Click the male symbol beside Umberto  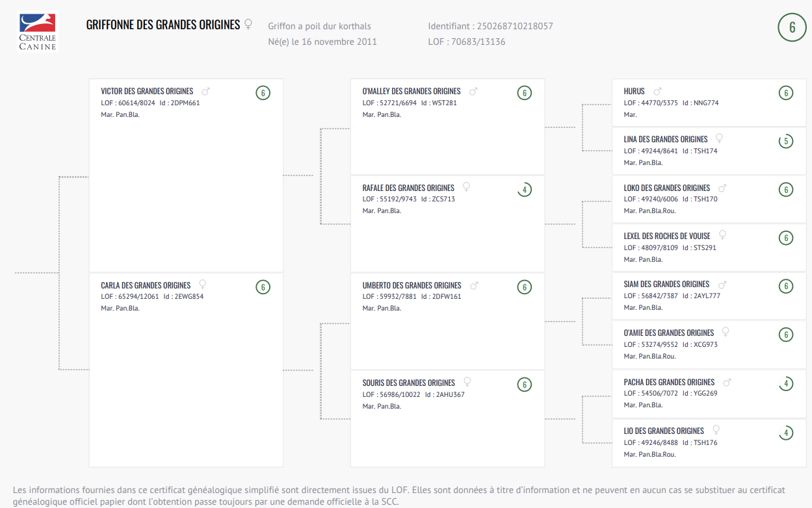tap(474, 286)
